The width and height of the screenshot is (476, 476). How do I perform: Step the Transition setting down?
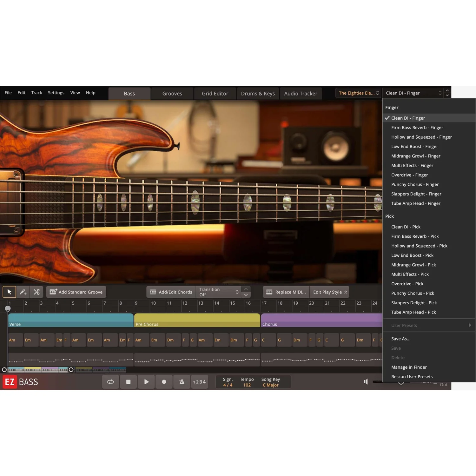tap(246, 295)
